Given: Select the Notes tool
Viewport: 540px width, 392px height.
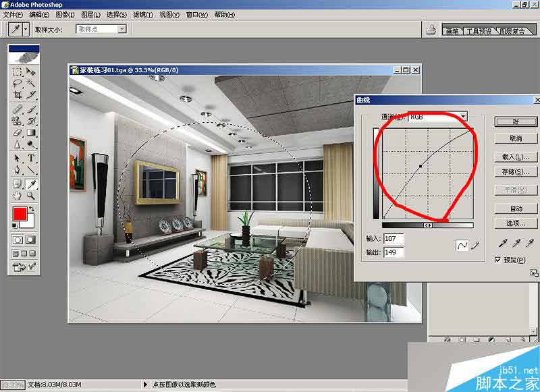Looking at the screenshot, I should click(x=18, y=184).
